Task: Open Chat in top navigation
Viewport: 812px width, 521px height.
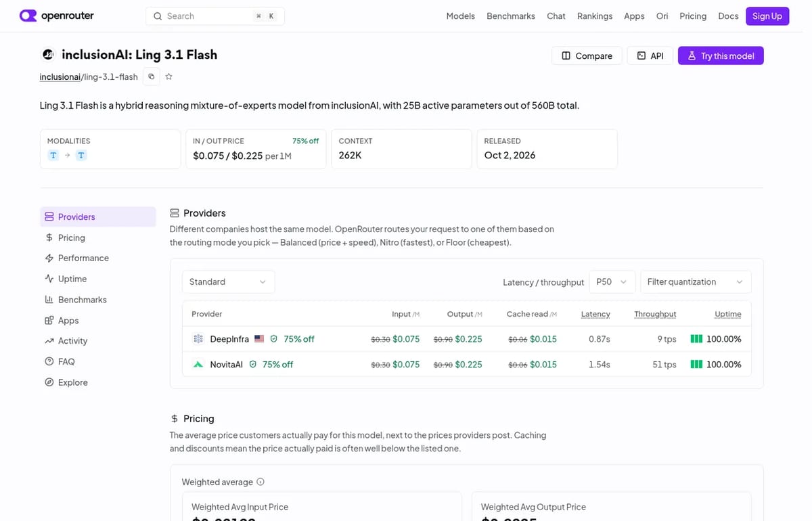Action: (556, 16)
